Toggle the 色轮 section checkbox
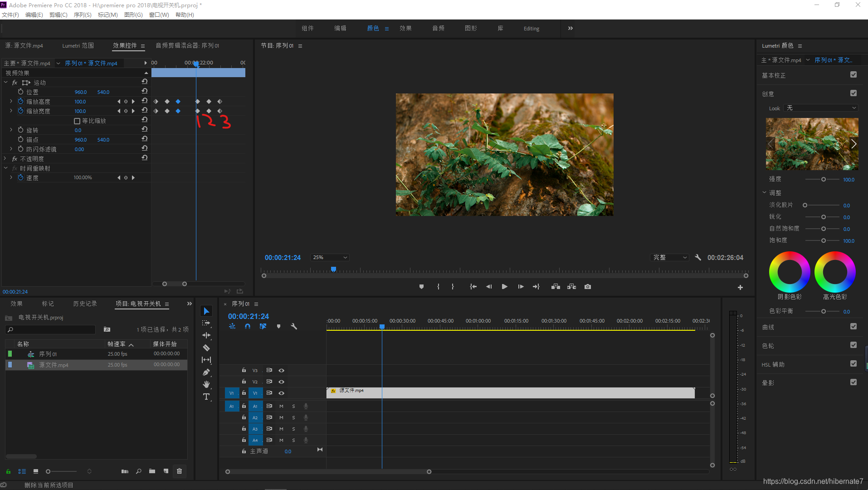Image resolution: width=868 pixels, height=490 pixels. click(853, 345)
